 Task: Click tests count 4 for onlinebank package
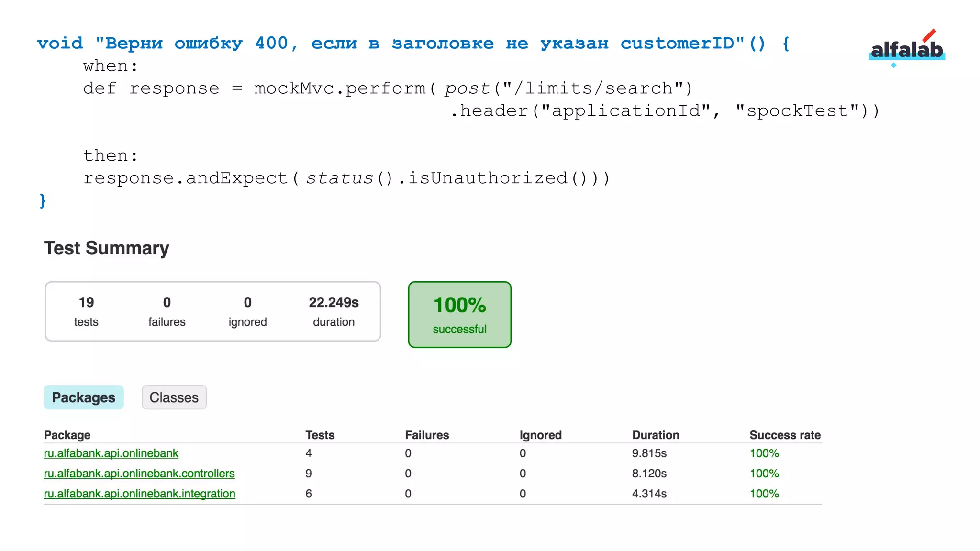(309, 453)
